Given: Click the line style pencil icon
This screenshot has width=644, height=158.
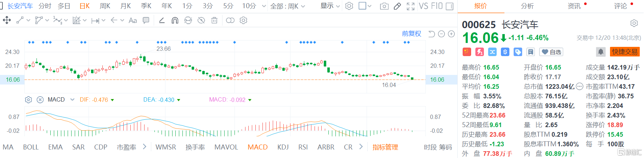Looking at the screenshot, I should click(x=162, y=20).
